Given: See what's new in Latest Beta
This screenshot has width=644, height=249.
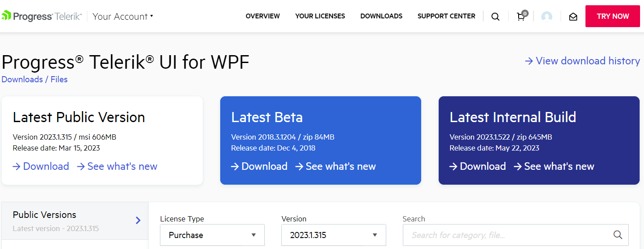Looking at the screenshot, I should [336, 166].
